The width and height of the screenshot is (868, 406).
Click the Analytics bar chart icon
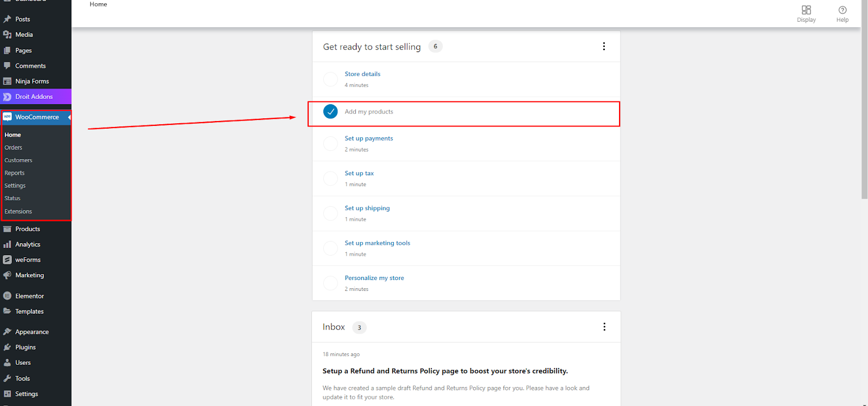click(x=7, y=244)
